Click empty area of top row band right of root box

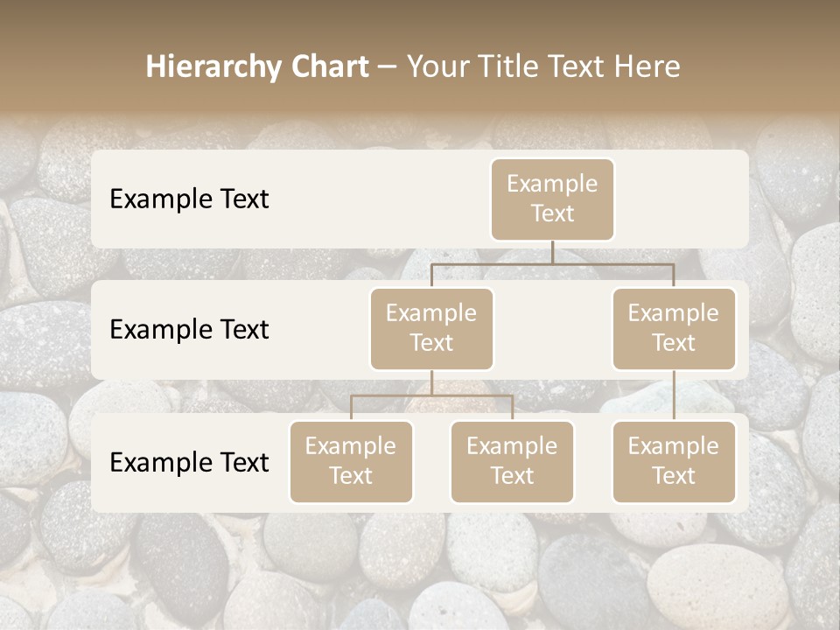point(682,199)
